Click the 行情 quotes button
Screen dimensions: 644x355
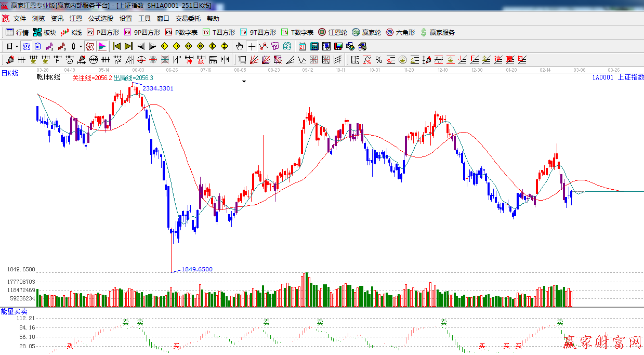tap(17, 32)
